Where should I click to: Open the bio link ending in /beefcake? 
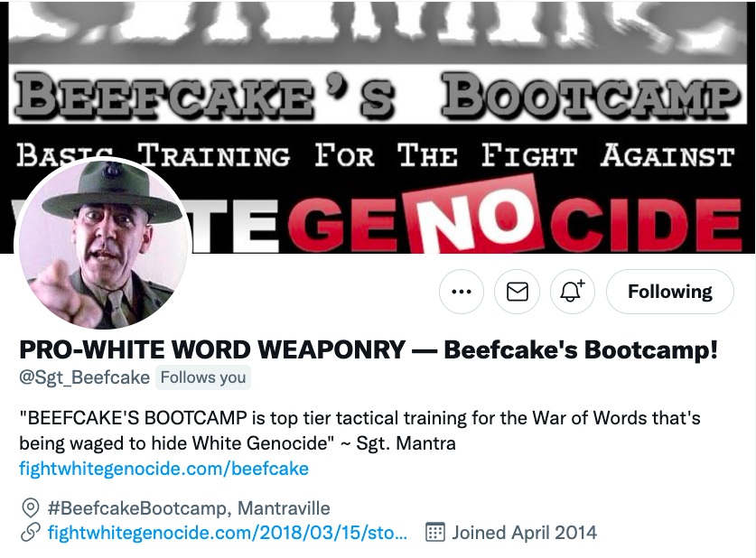163,469
